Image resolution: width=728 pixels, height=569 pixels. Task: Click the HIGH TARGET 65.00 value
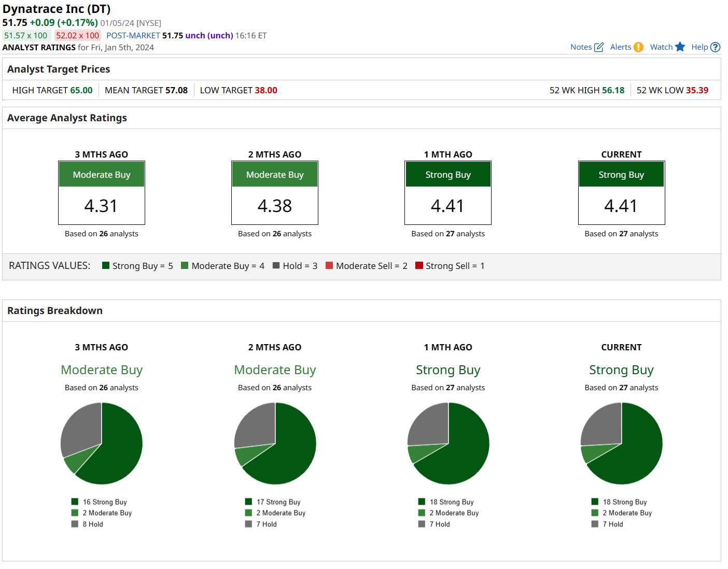pos(81,90)
